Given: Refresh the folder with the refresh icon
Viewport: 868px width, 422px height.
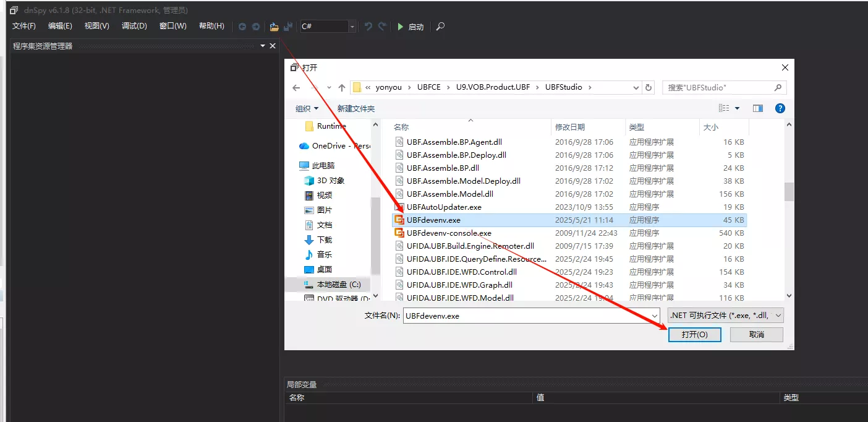Looking at the screenshot, I should click(x=648, y=87).
